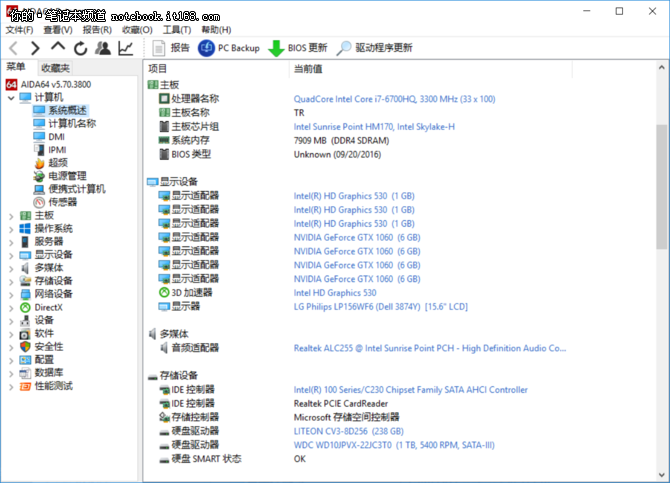Open the user management toolbar icon
670x483 pixels.
coord(103,48)
